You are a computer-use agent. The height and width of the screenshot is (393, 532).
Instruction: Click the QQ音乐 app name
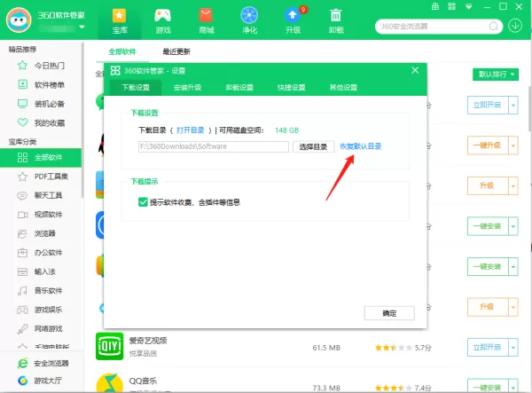(143, 381)
